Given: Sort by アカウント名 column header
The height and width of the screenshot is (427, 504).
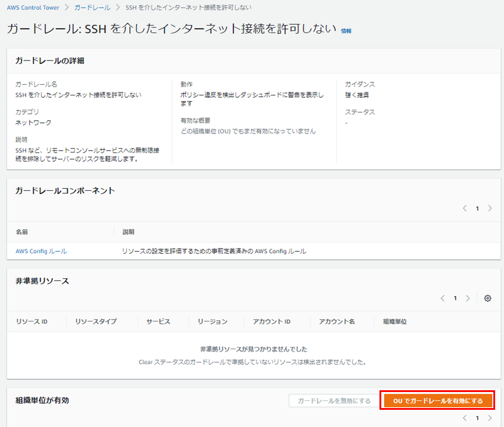Looking at the screenshot, I should pyautogui.click(x=337, y=321).
